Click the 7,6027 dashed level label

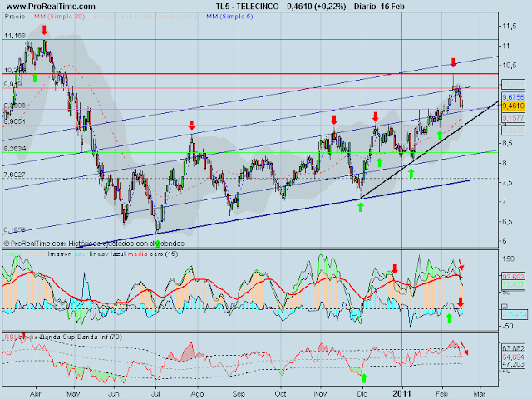pos(15,175)
